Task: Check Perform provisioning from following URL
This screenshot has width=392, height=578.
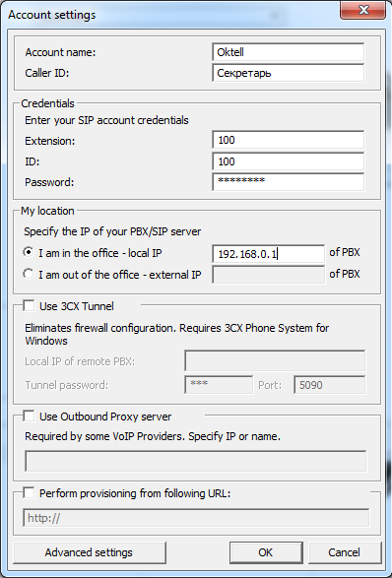Action: click(29, 492)
